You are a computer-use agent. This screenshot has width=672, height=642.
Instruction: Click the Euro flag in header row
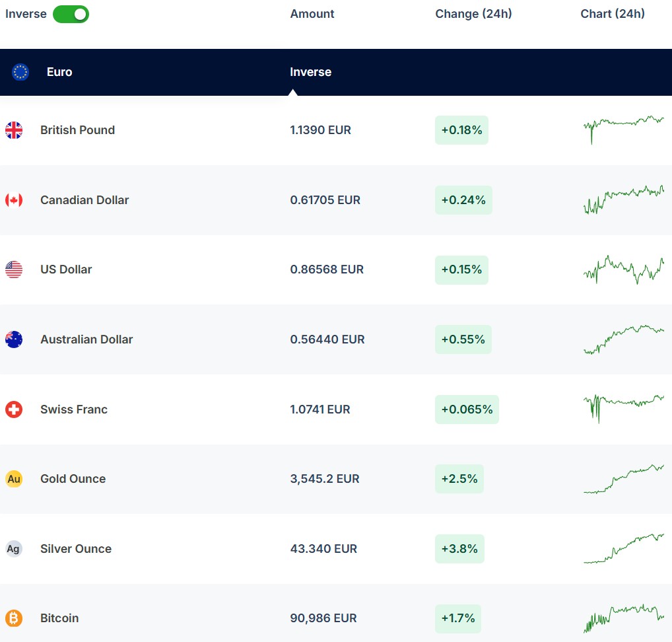coord(20,72)
